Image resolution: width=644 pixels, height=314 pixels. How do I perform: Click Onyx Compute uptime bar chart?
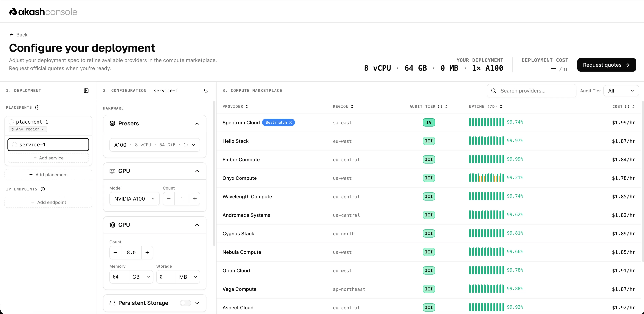pyautogui.click(x=486, y=178)
